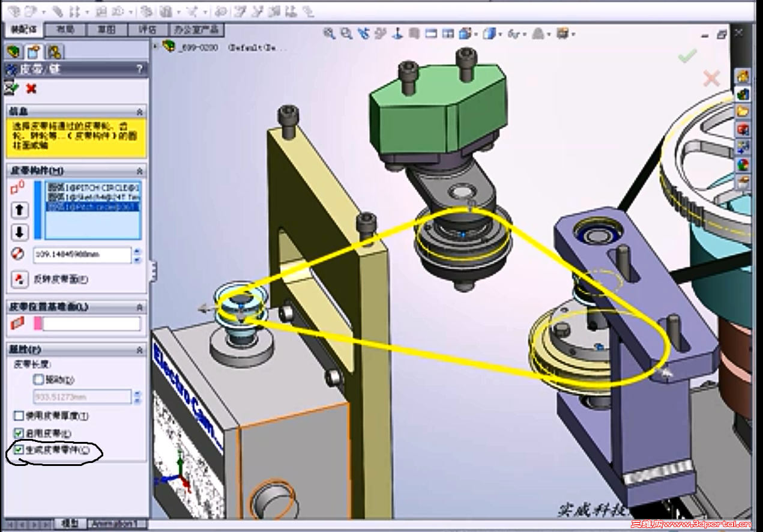
Task: Cancel belt/chain with red X in PropertyManager
Action: click(31, 89)
